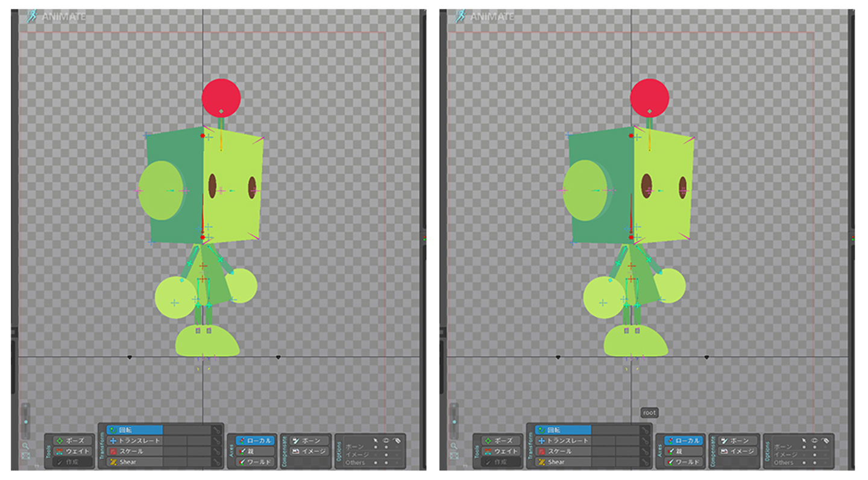Toggle ボーン compensation in the right screenshot
This screenshot has width=868, height=480.
coord(737,441)
